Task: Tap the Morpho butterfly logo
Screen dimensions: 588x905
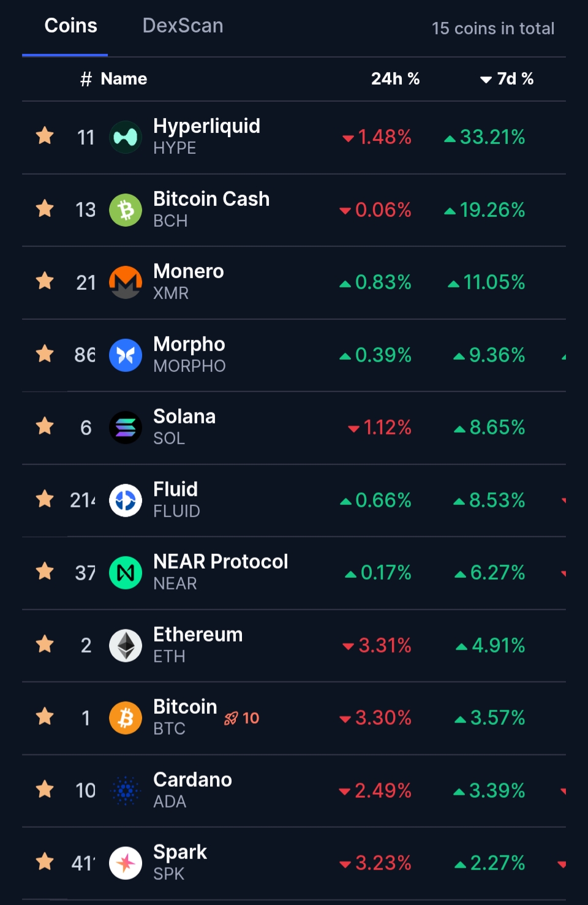Action: coord(126,355)
